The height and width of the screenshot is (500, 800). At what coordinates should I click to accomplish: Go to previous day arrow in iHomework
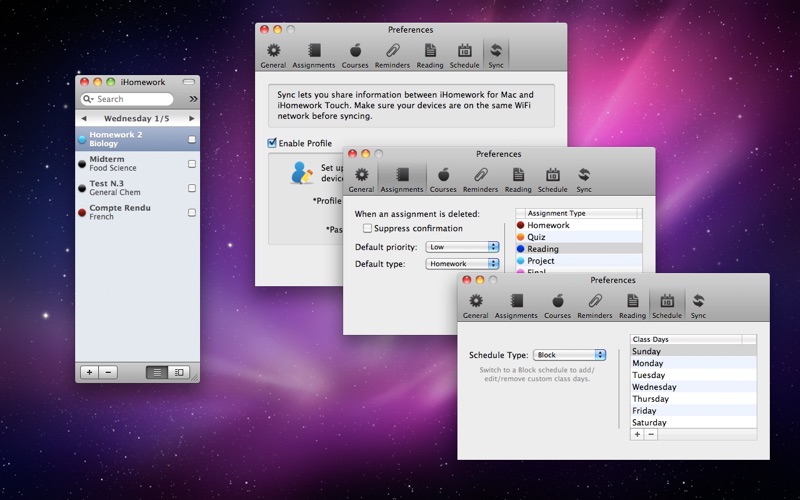(84, 118)
